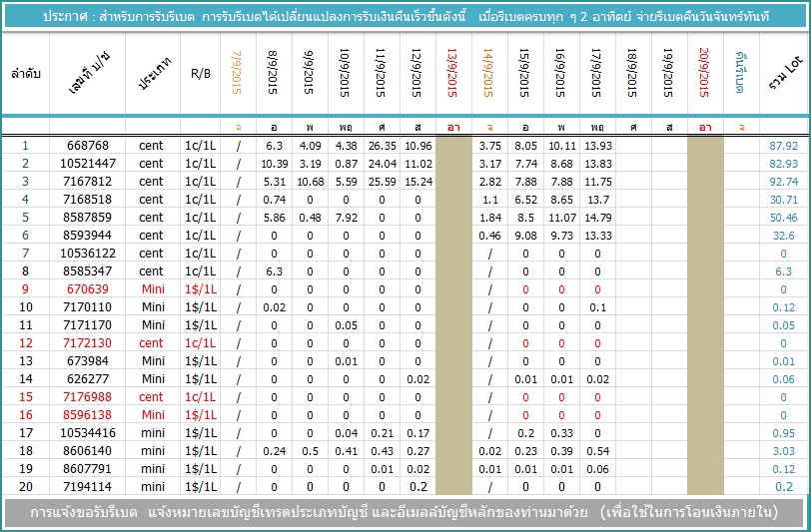Select the 8/9/2015 date header
The height and width of the screenshot is (532, 811).
tap(273, 73)
